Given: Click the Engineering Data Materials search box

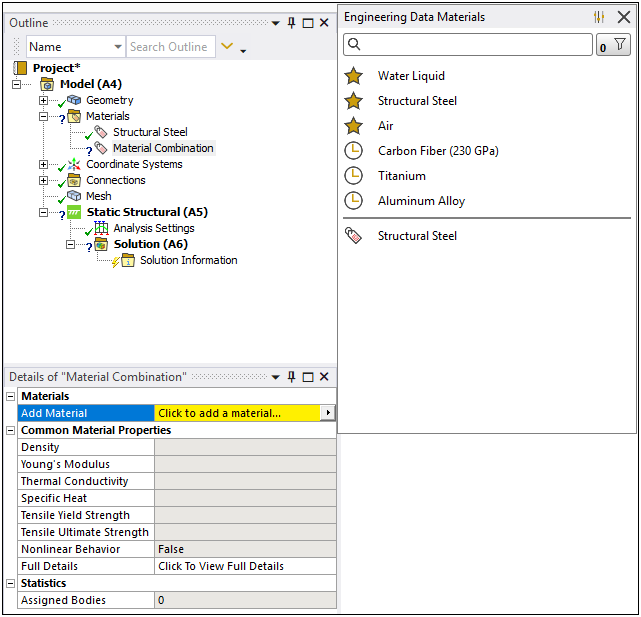Looking at the screenshot, I should [468, 45].
